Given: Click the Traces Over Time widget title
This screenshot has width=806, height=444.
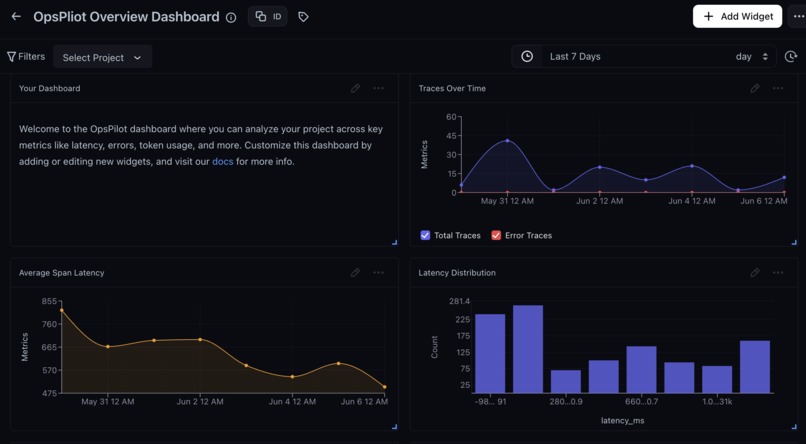Looking at the screenshot, I should (x=452, y=88).
